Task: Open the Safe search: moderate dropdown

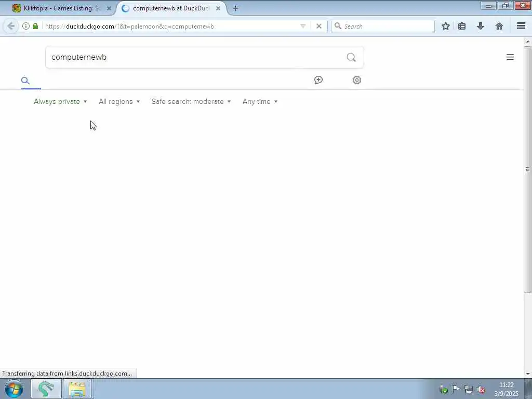Action: [x=191, y=101]
